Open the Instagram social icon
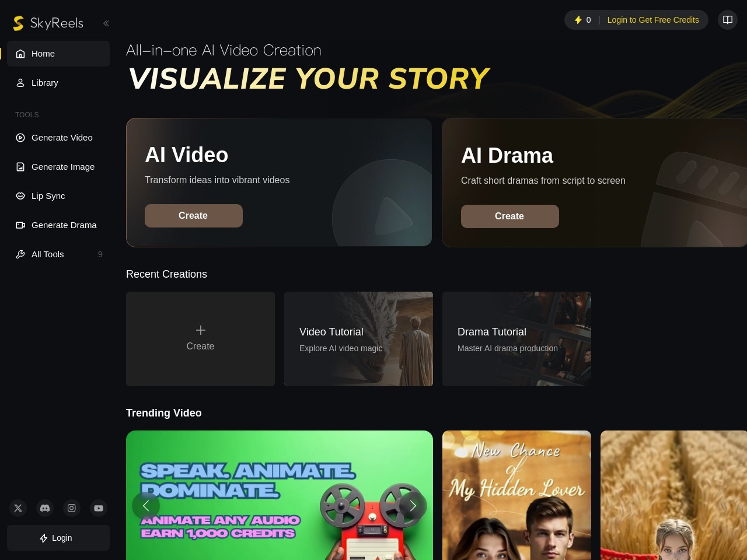This screenshot has height=560, width=747. coord(72,508)
